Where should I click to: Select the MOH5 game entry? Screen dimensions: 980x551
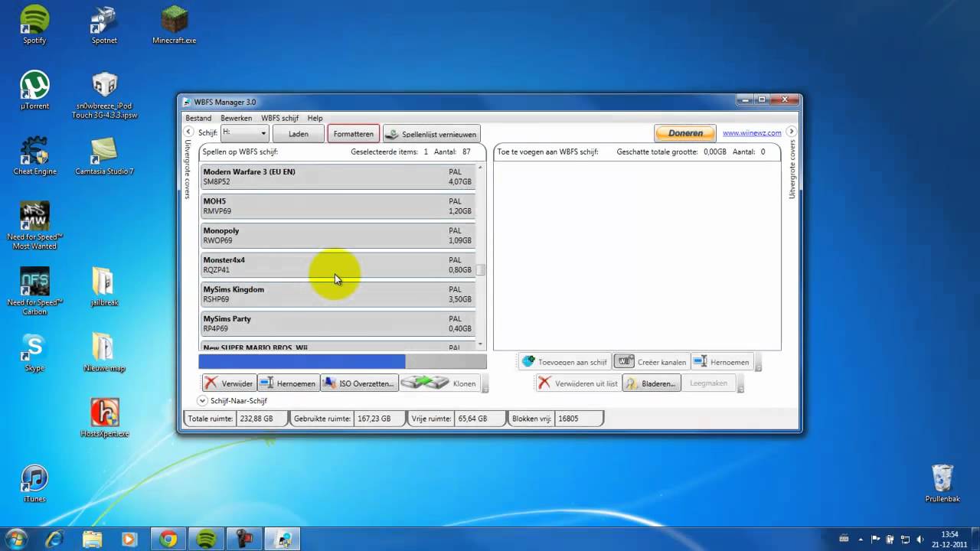coord(338,207)
